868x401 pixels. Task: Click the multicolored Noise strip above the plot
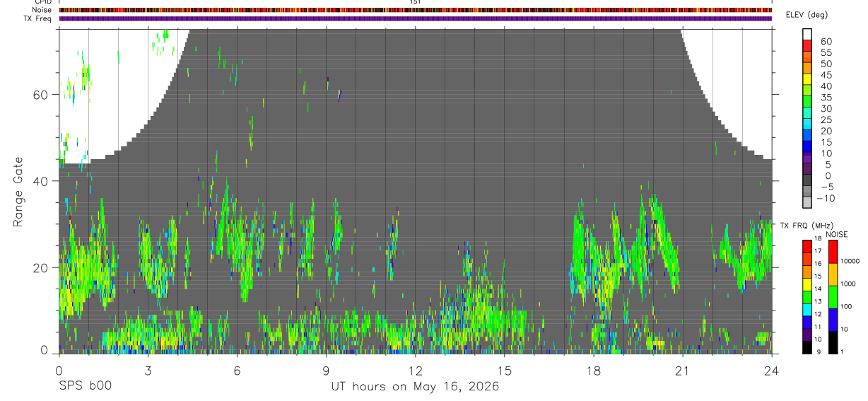point(415,10)
